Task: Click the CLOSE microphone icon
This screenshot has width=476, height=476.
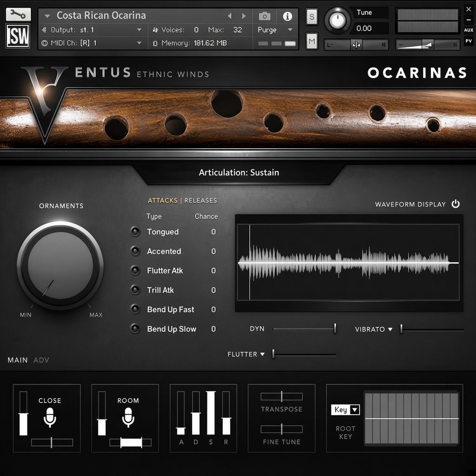Action: [x=50, y=417]
